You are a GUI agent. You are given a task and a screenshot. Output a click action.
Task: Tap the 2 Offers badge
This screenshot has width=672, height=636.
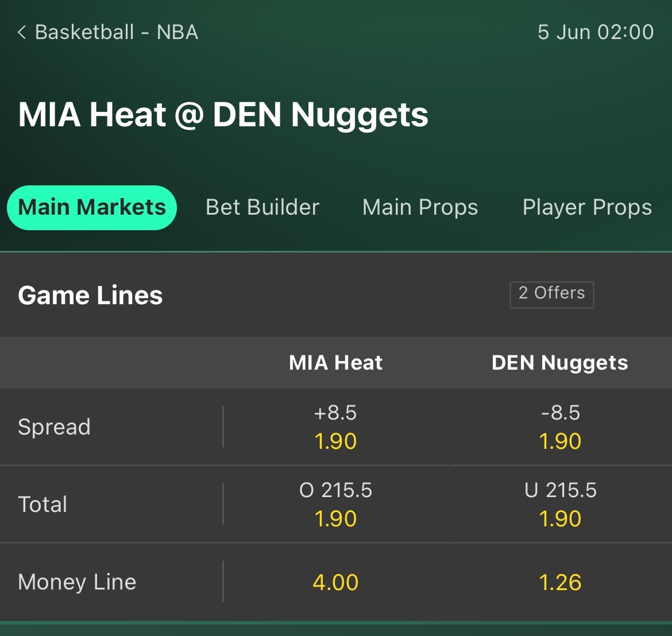point(551,294)
